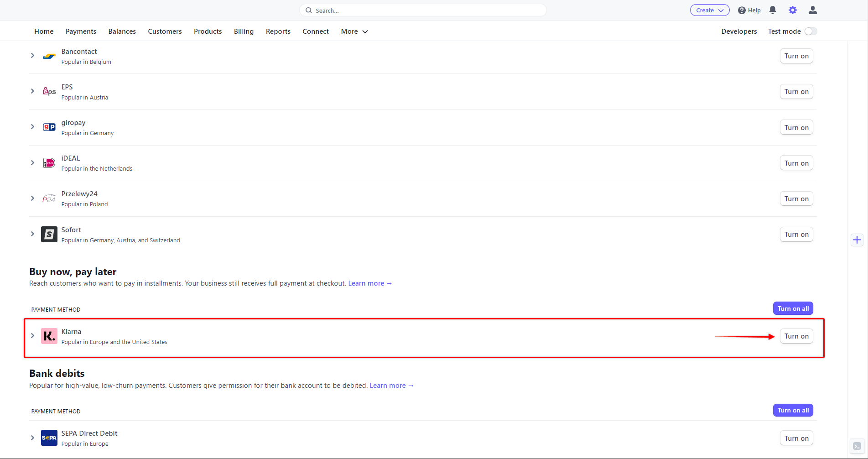868x459 pixels.
Task: Follow Learn more link under Bank debits
Action: coord(391,386)
